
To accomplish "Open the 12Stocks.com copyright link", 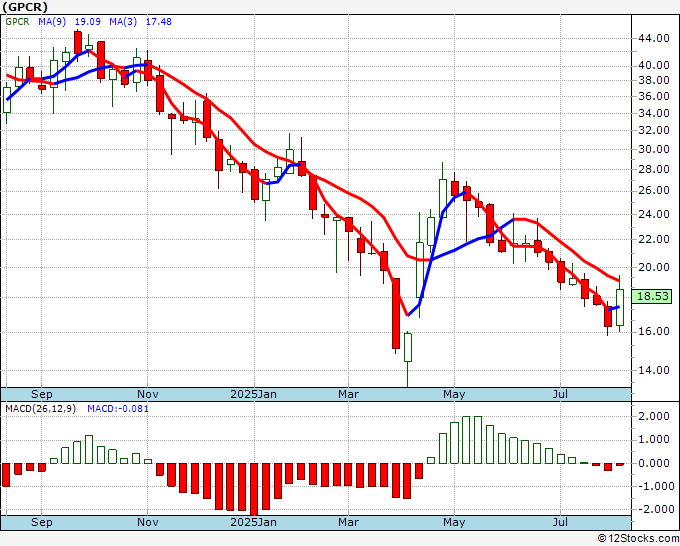I will point(638,539).
